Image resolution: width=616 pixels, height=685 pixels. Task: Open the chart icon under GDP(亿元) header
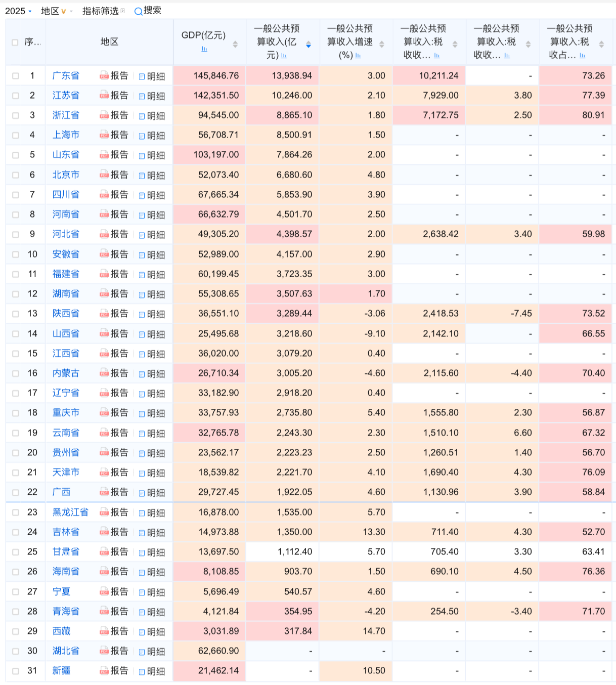[204, 49]
